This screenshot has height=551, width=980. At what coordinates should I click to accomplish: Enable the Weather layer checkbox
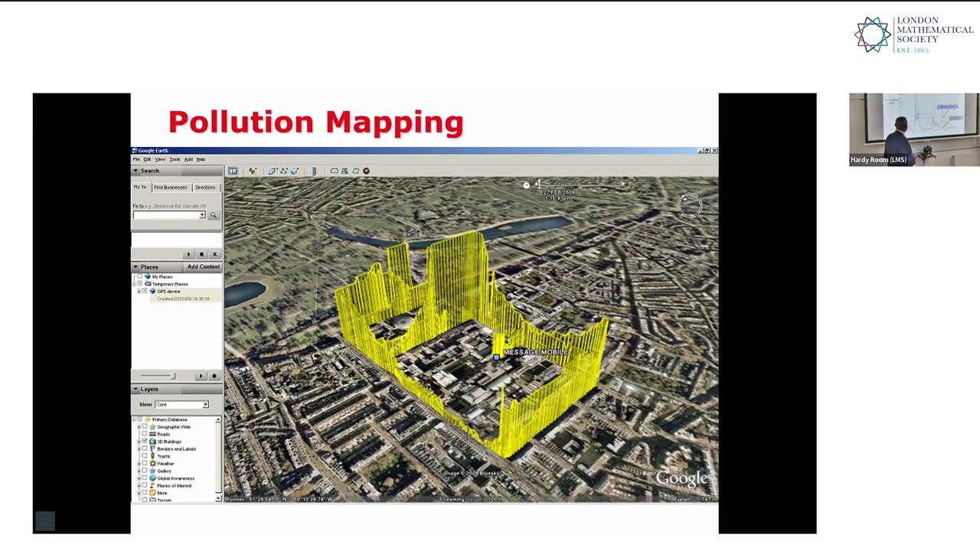point(145,463)
